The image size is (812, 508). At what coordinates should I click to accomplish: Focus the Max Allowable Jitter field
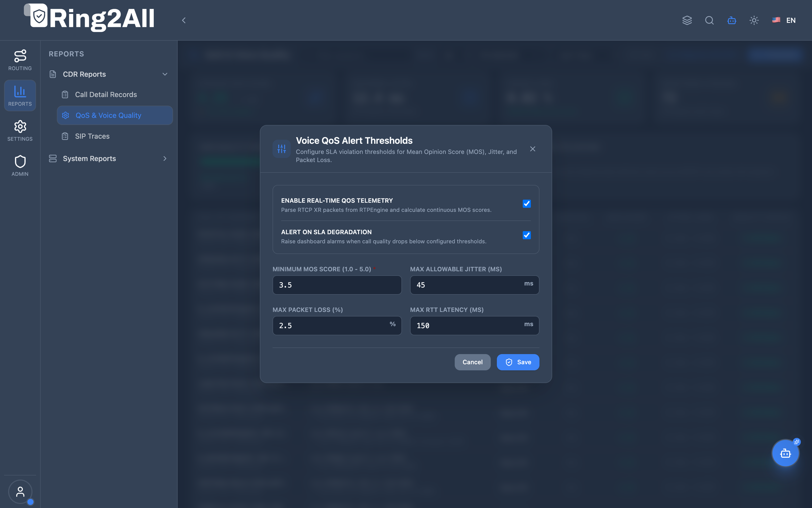click(475, 285)
